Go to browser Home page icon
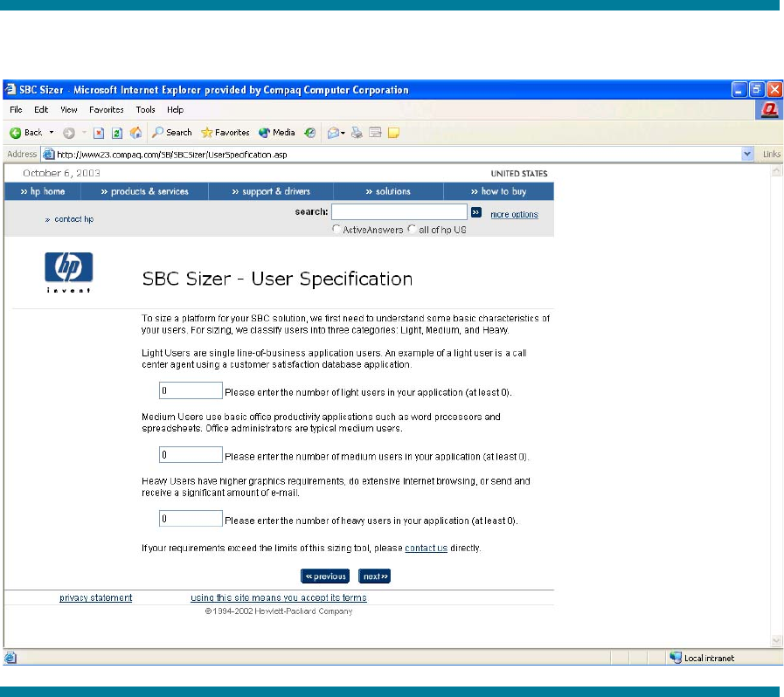Viewport: 784px width, 697px height. coord(135,133)
